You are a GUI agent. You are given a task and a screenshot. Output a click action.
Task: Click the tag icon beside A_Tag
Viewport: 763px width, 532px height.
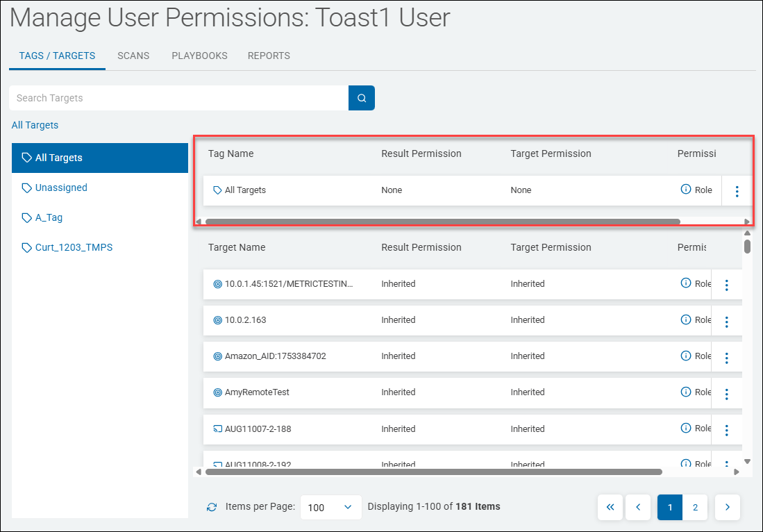coord(26,217)
